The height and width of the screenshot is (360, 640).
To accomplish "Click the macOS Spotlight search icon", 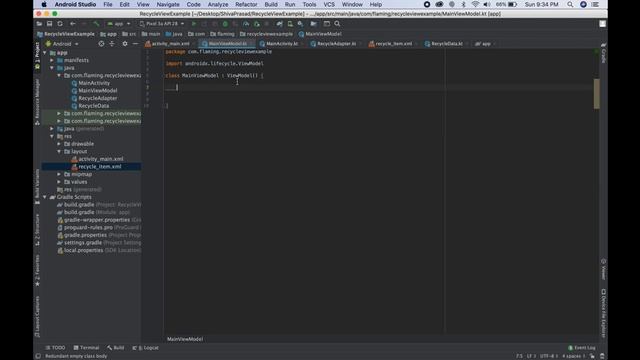I will click(570, 4).
